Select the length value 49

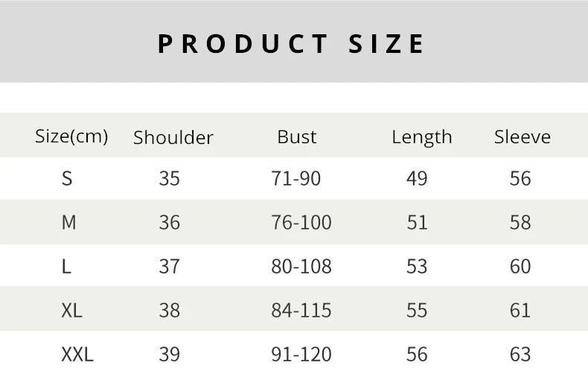coord(417,179)
